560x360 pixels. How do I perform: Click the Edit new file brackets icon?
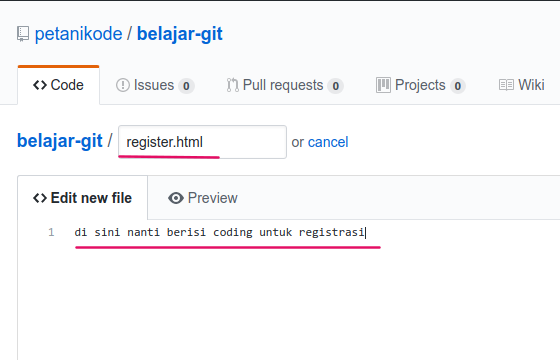pyautogui.click(x=40, y=198)
